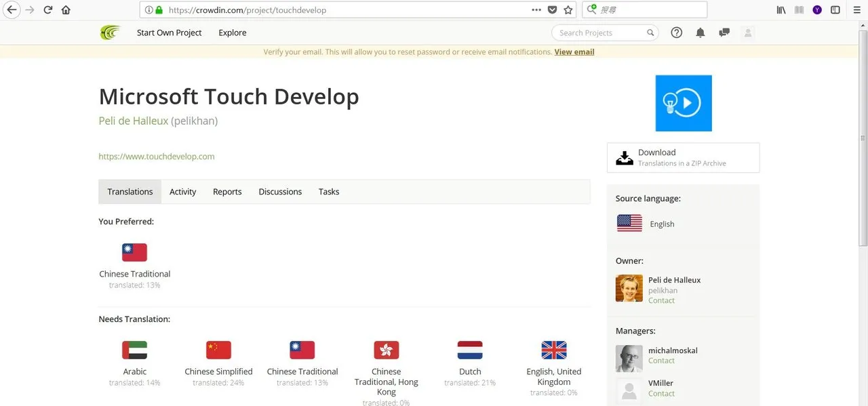Open the Chinese Traditional, Hong Kong label
The image size is (868, 406).
pyautogui.click(x=386, y=382)
